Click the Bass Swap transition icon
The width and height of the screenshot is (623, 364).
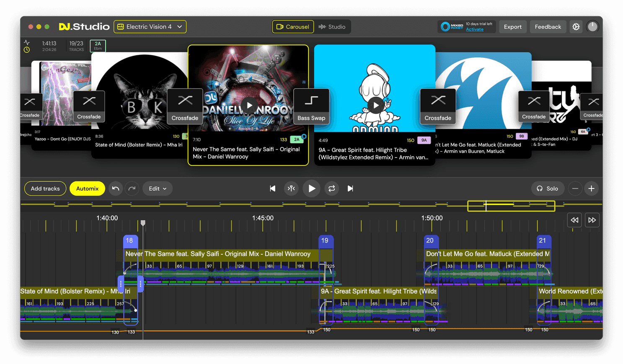click(x=311, y=106)
